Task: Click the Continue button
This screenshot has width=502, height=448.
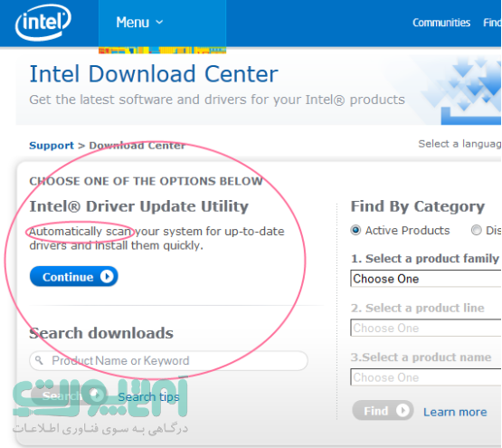Action: click(74, 276)
